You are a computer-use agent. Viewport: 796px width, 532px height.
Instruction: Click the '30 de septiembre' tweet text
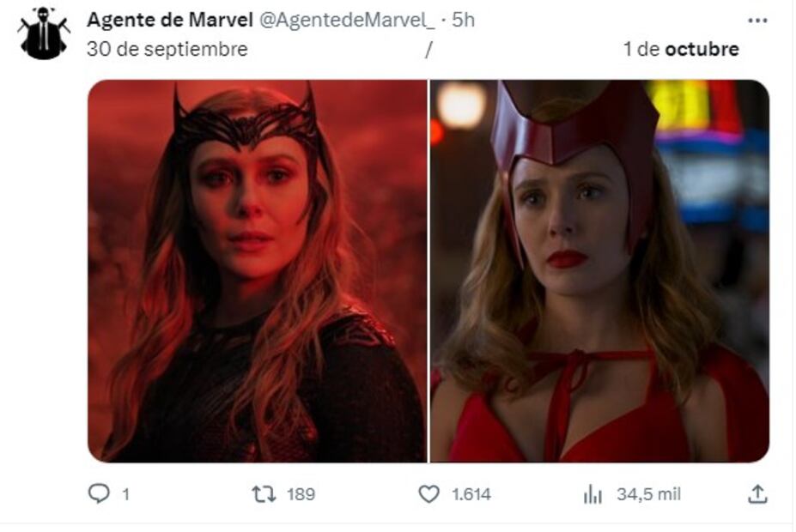pos(167,49)
